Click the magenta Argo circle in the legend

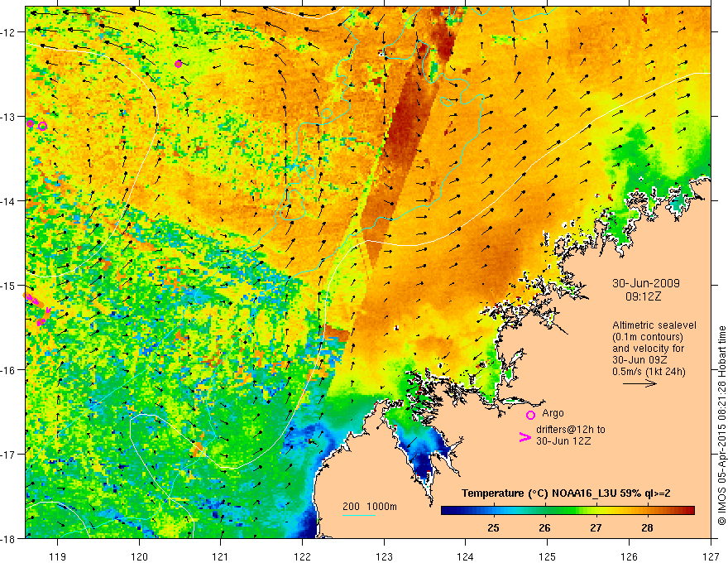coord(530,415)
